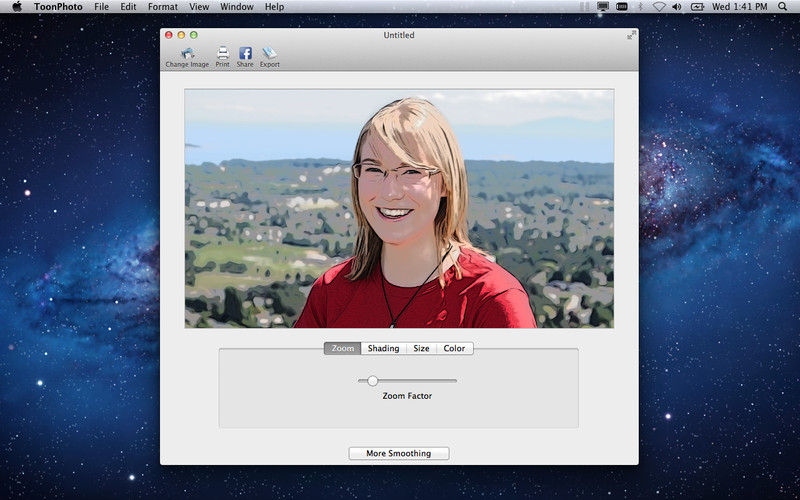Close the Untitled window with the red button

click(169, 35)
